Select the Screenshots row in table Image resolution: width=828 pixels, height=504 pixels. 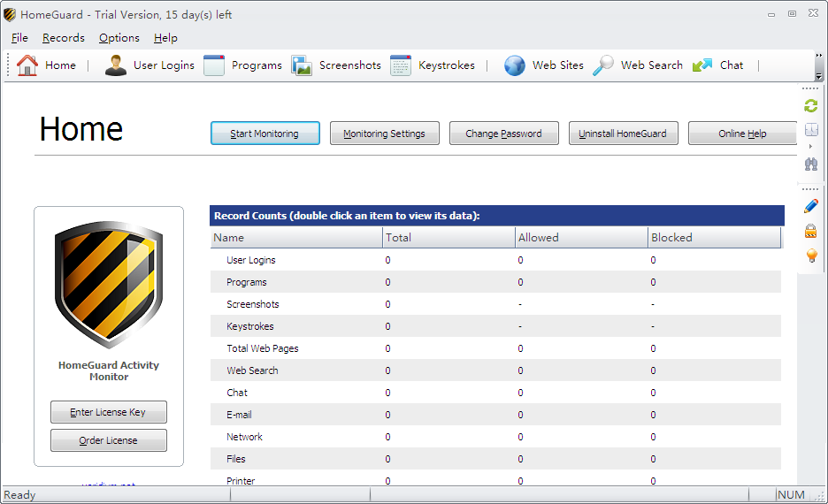[x=495, y=304]
